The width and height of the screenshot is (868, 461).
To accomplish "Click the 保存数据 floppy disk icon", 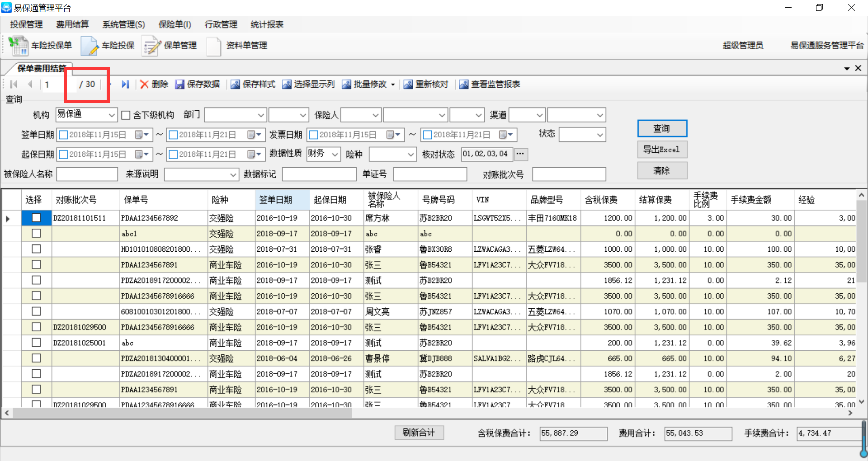I will (x=179, y=85).
